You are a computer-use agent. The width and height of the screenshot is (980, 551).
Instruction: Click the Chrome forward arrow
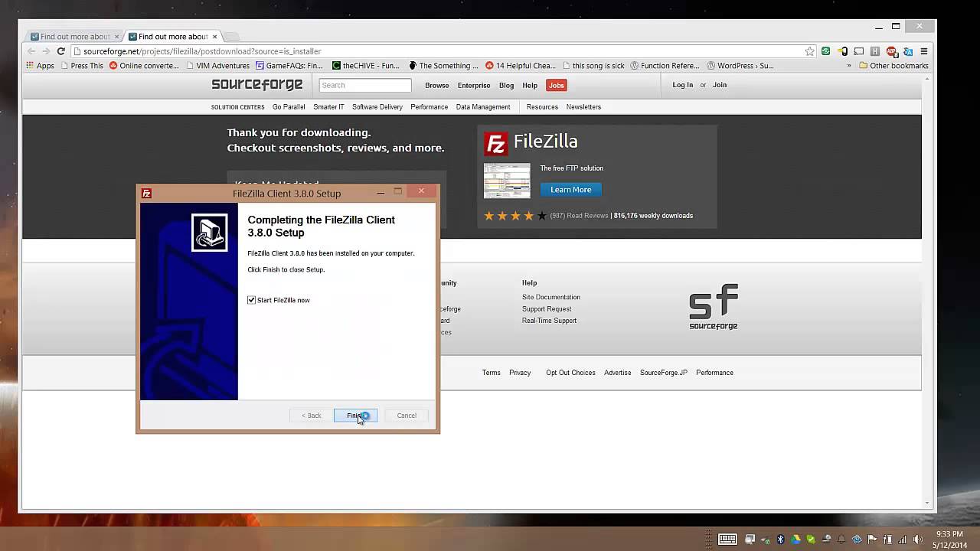pos(46,51)
